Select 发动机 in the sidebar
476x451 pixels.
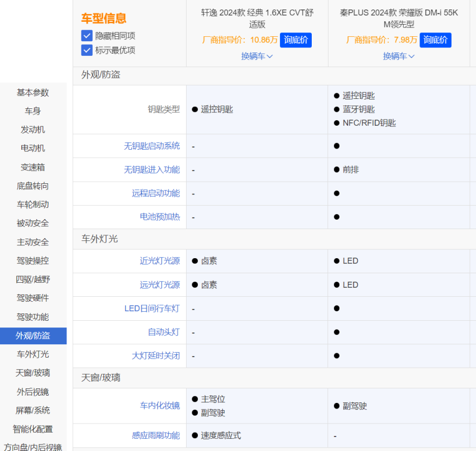(33, 130)
